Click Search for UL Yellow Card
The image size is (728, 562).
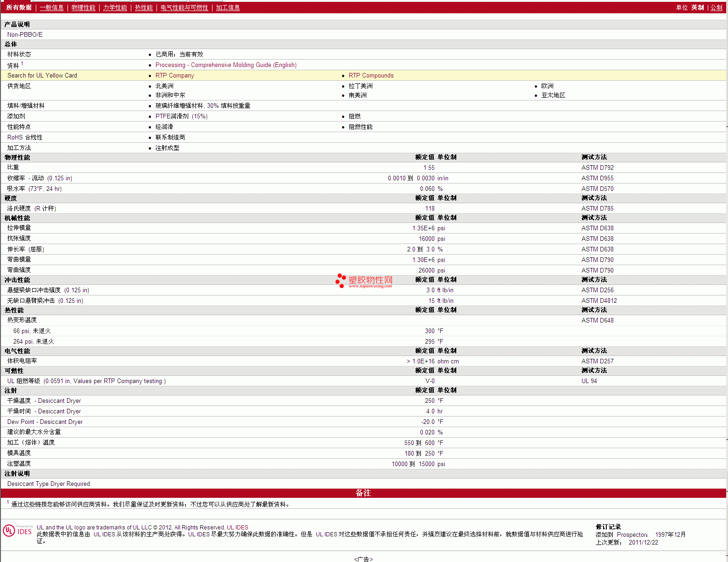pyautogui.click(x=42, y=76)
